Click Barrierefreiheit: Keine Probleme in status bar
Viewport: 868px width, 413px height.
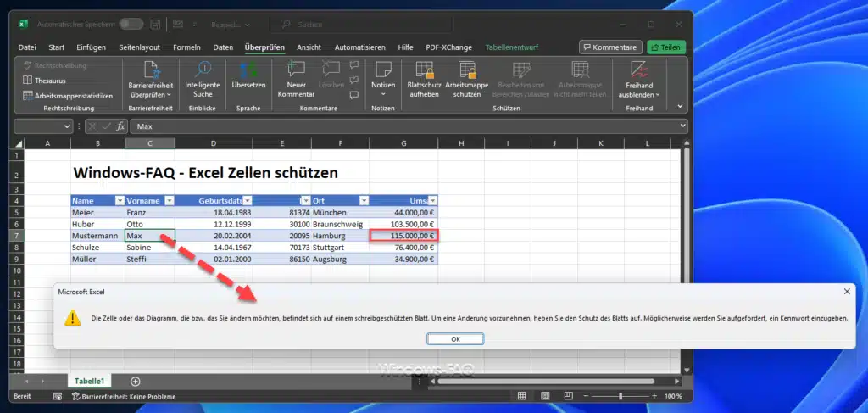124,396
